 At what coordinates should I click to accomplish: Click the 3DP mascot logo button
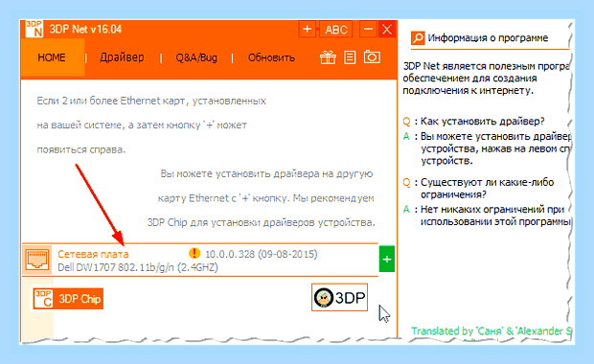tap(339, 297)
